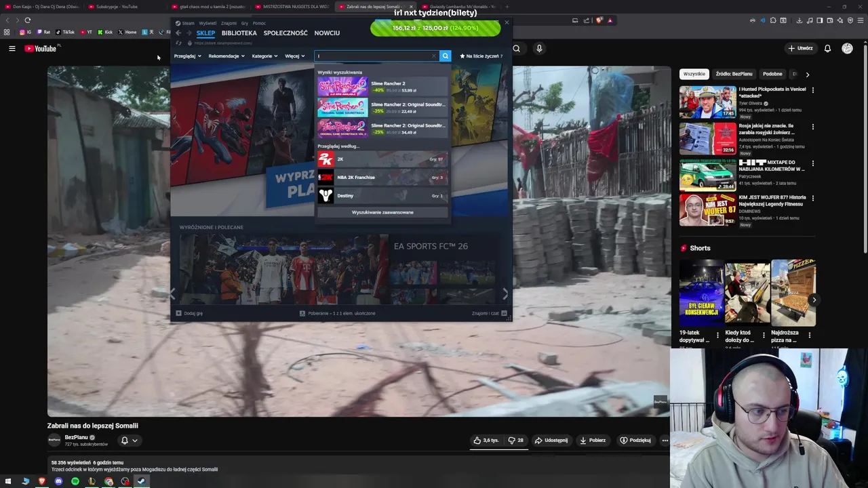Select 'Slime Rancher 2' search result

[382, 87]
